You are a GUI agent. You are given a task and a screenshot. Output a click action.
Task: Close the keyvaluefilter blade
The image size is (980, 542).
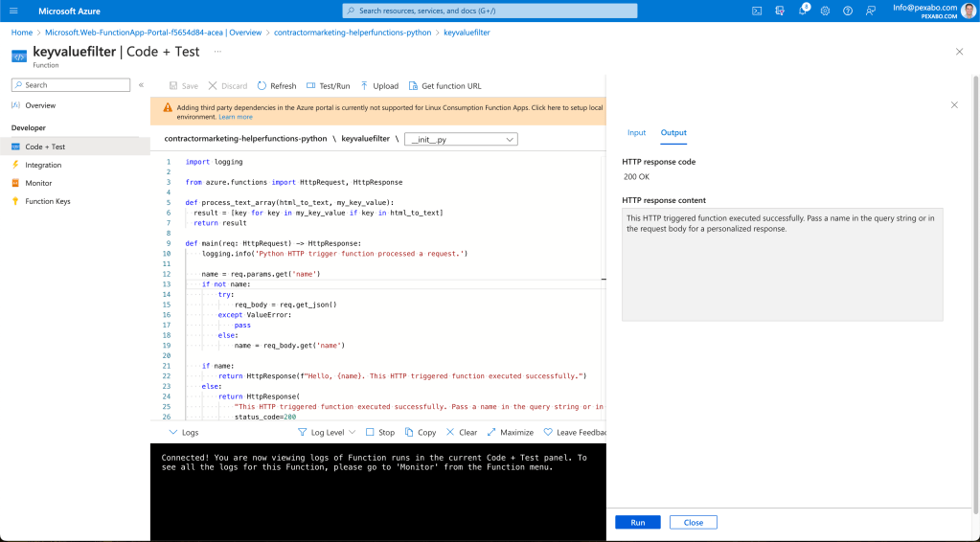click(959, 52)
